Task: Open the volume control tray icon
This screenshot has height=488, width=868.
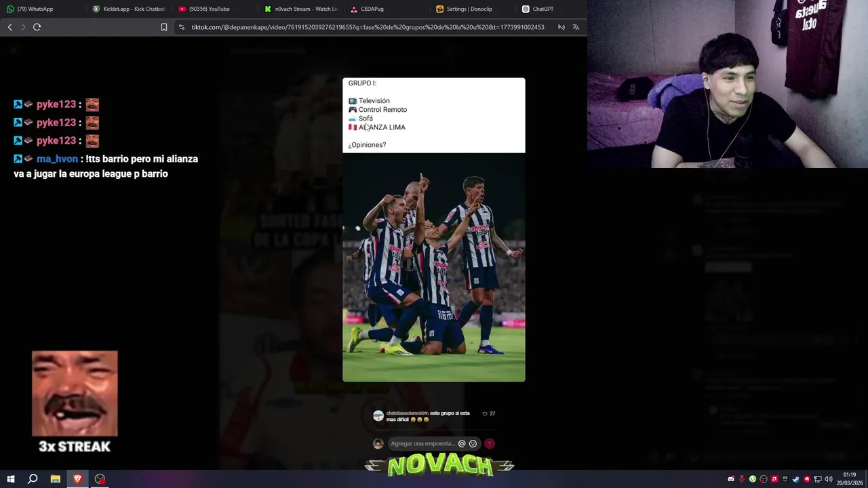Action: [x=829, y=479]
